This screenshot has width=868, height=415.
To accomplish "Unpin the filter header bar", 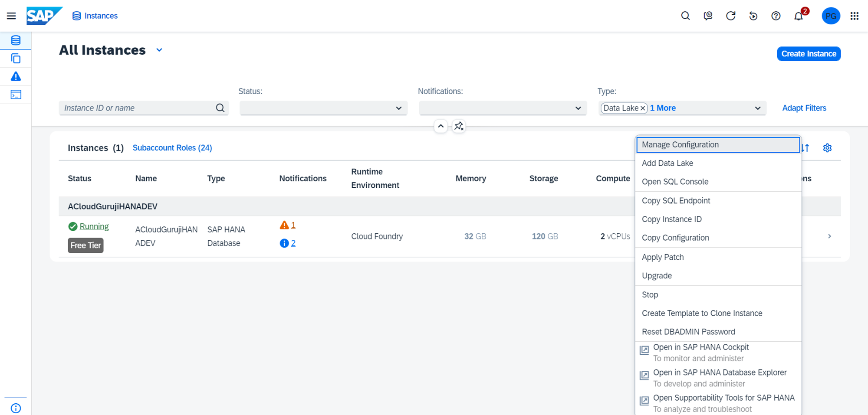I will [459, 126].
